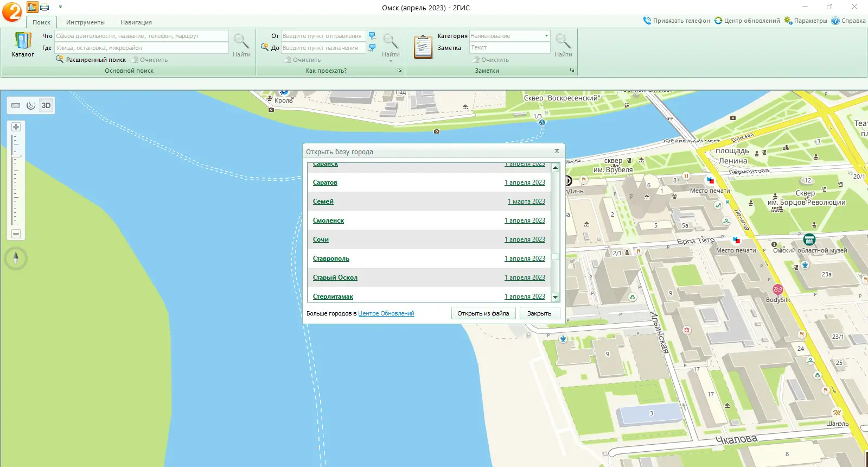Screen dimensions: 868x467
Task: Expand the Как проехать dialog launcher
Action: click(400, 71)
